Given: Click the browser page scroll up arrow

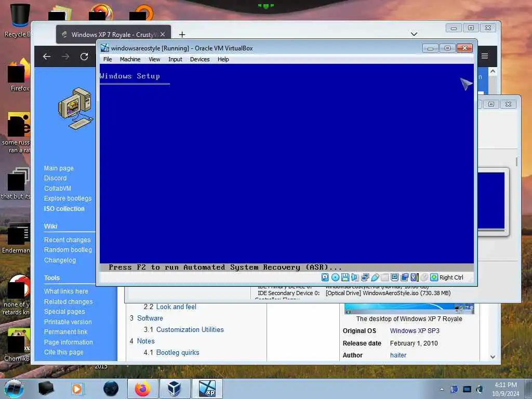Looking at the screenshot, I should [x=493, y=72].
